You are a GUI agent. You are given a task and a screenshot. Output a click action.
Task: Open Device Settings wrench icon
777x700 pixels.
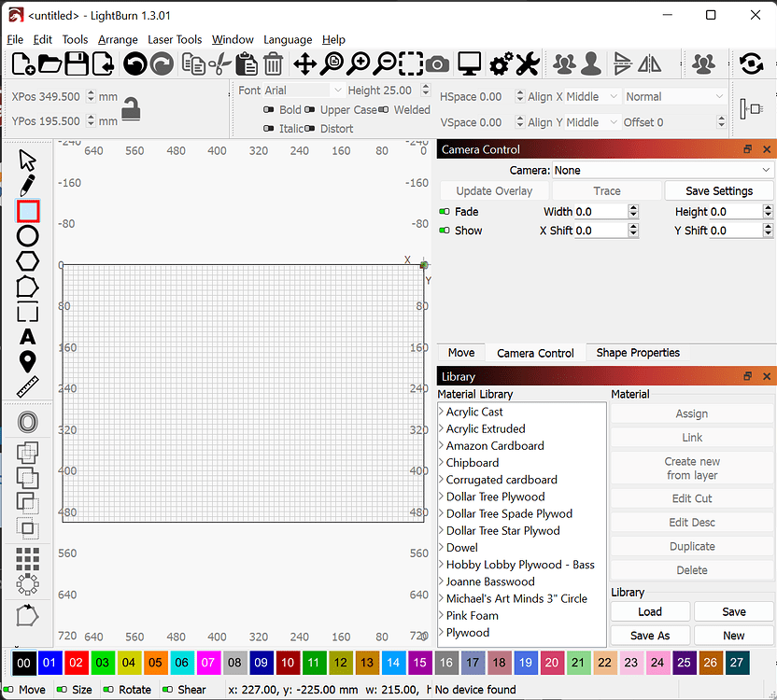(x=528, y=64)
